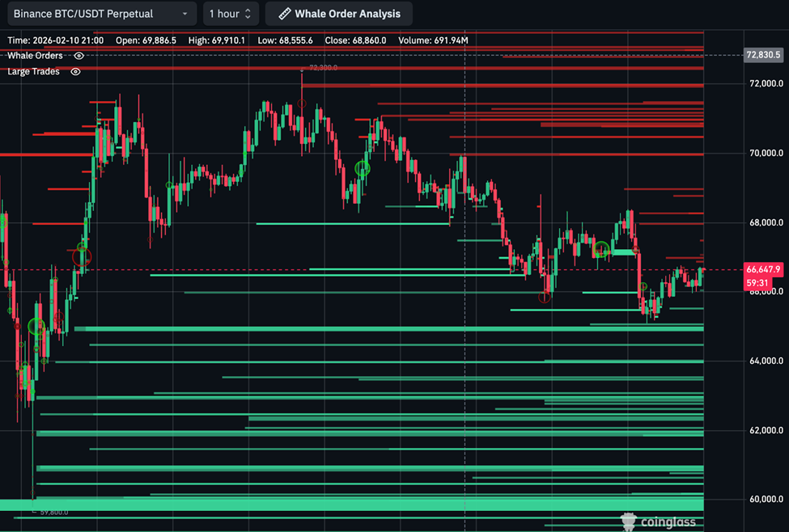Select the small green circle on the sharp drop candle
The width and height of the screenshot is (789, 532).
(643, 286)
